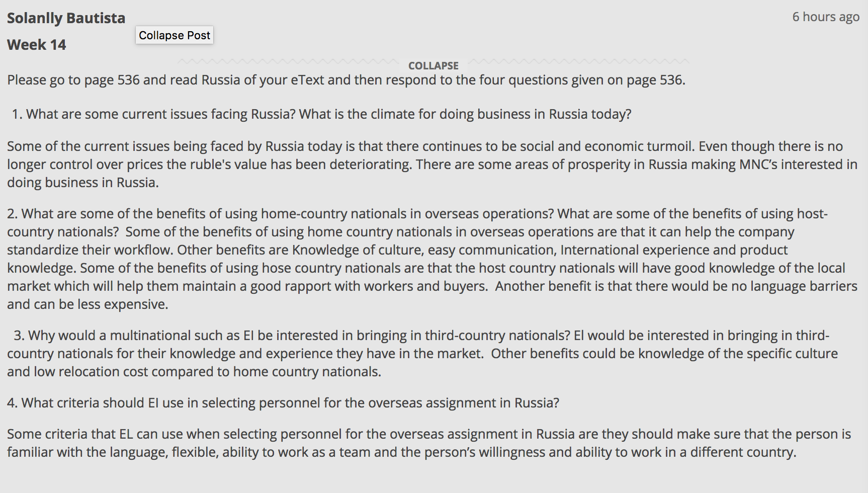The width and height of the screenshot is (868, 493).
Task: Click the text and can be less expensive
Action: tap(88, 304)
